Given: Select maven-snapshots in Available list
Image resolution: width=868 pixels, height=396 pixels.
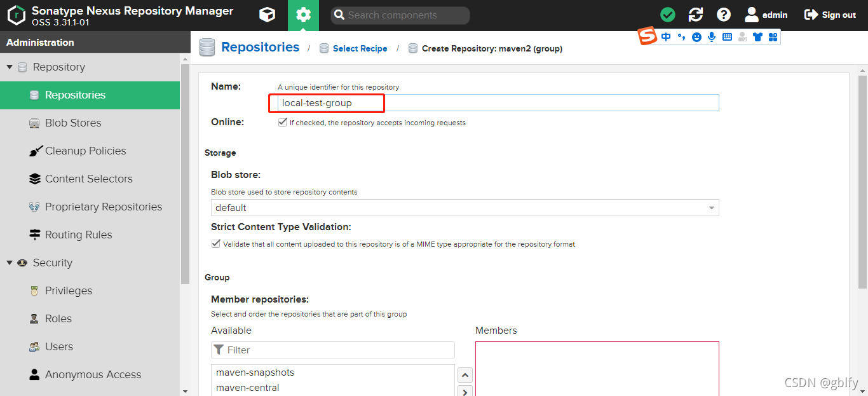Looking at the screenshot, I should 333,372.
